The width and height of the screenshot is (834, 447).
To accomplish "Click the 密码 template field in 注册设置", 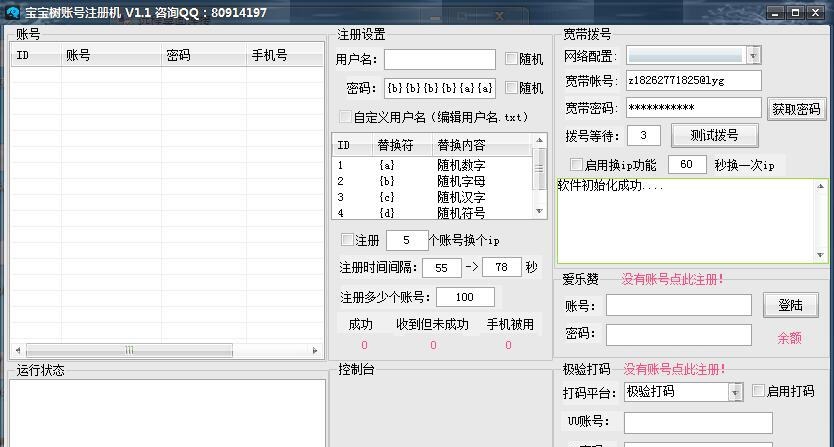I will point(440,88).
